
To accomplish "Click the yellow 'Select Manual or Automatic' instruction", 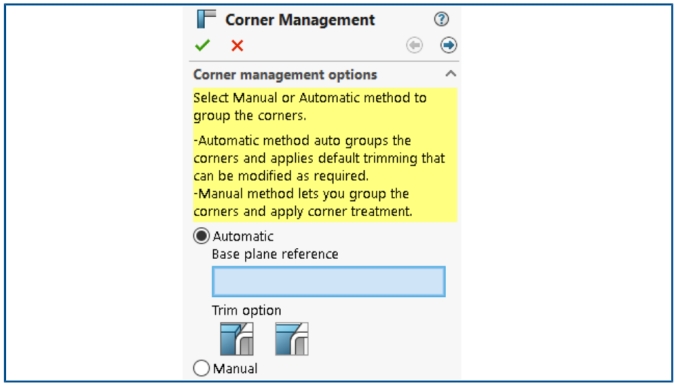I will click(310, 107).
